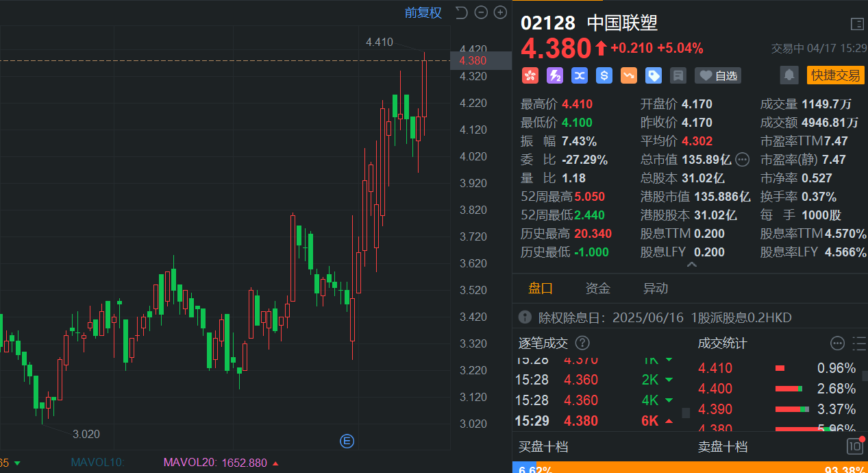Click the 卖盘十档 header

723,447
